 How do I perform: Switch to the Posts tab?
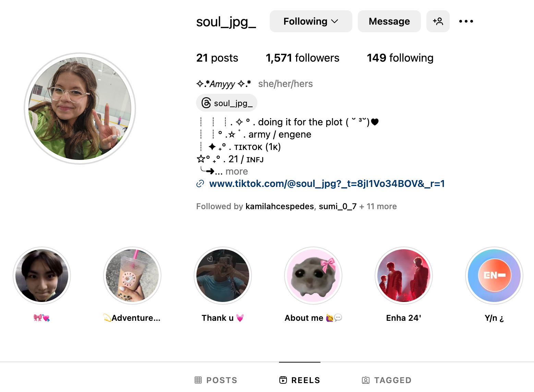click(216, 380)
